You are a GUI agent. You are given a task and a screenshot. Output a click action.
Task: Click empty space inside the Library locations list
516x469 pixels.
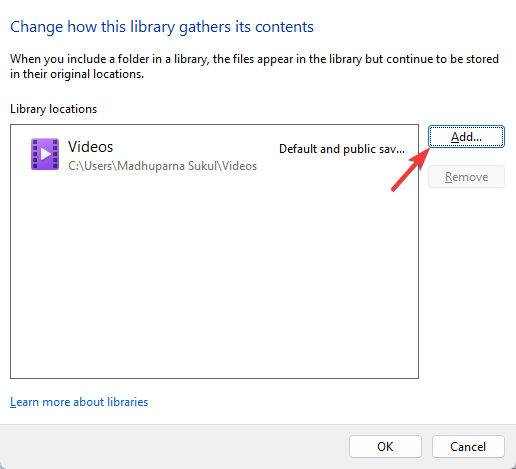[x=214, y=273]
